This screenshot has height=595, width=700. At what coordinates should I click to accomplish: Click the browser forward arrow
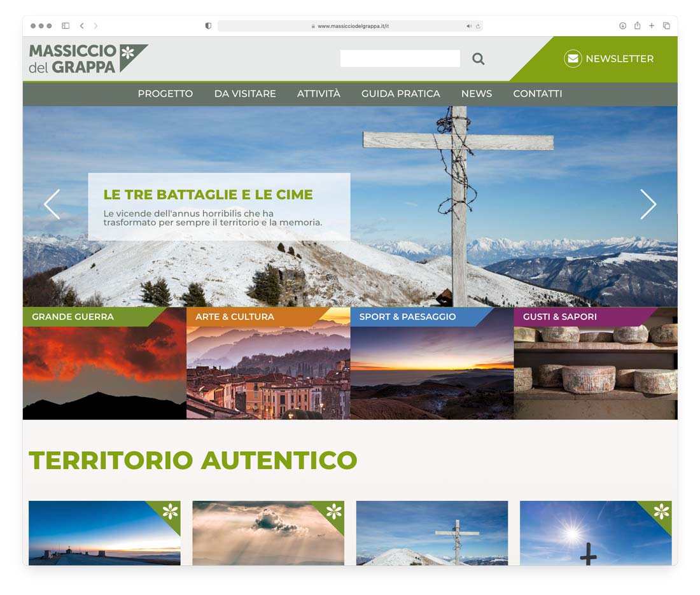tap(95, 26)
